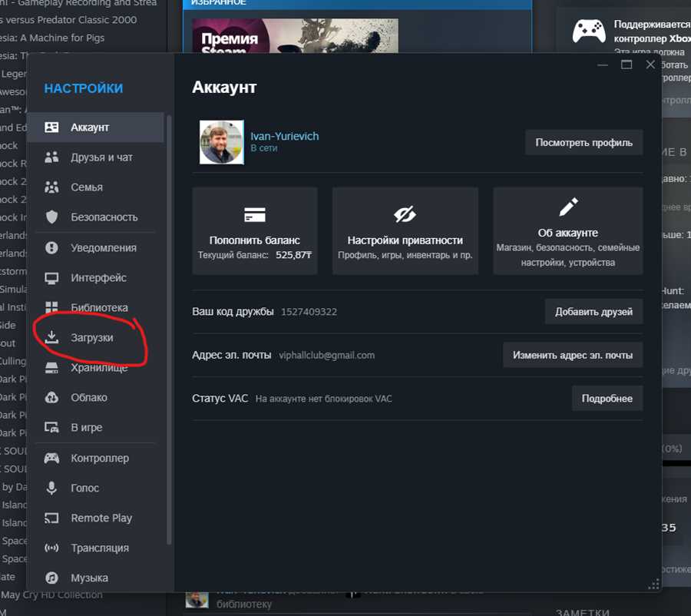The width and height of the screenshot is (691, 616).
Task: Click the Remote Play cast icon
Action: [51, 518]
